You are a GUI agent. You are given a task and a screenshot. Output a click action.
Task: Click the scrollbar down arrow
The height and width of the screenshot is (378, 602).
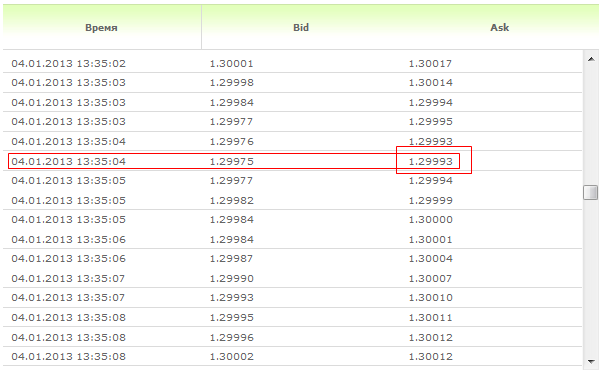click(x=591, y=361)
